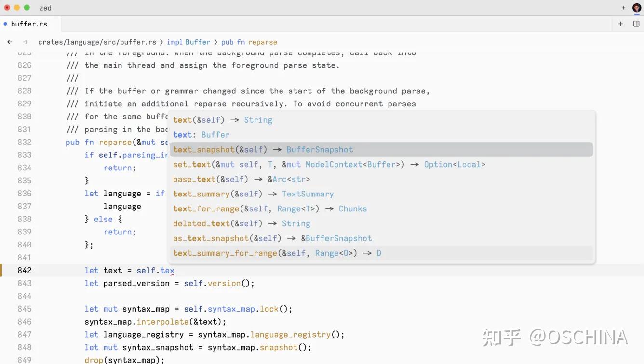Pick the set_text completion entry
The image size is (644, 364).
(x=381, y=165)
